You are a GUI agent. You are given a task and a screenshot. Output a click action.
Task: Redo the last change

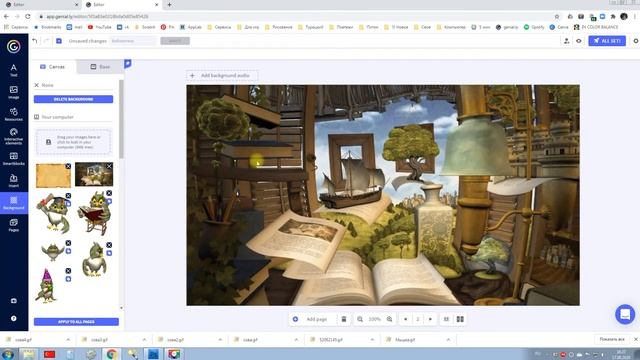pos(46,41)
